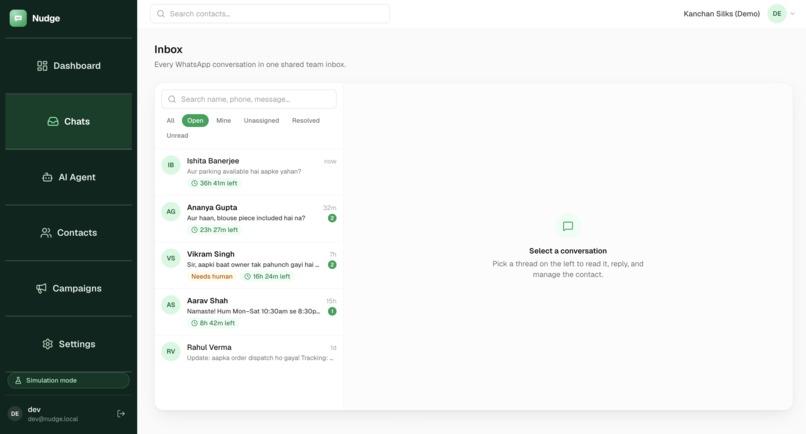
Task: Click the 36h 41m left timer badge
Action: click(214, 183)
